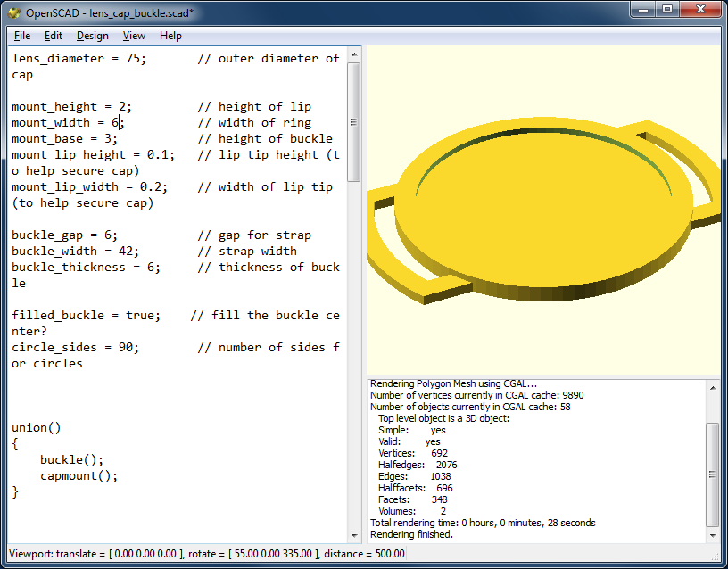728x569 pixels.
Task: Click on 'mount_height = 2;' code line
Action: 72,107
